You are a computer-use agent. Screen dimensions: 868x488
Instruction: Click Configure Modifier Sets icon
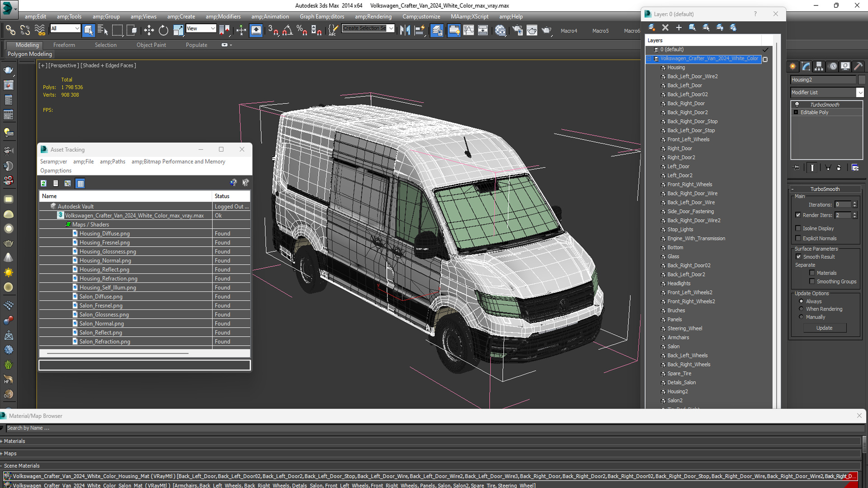coord(855,168)
